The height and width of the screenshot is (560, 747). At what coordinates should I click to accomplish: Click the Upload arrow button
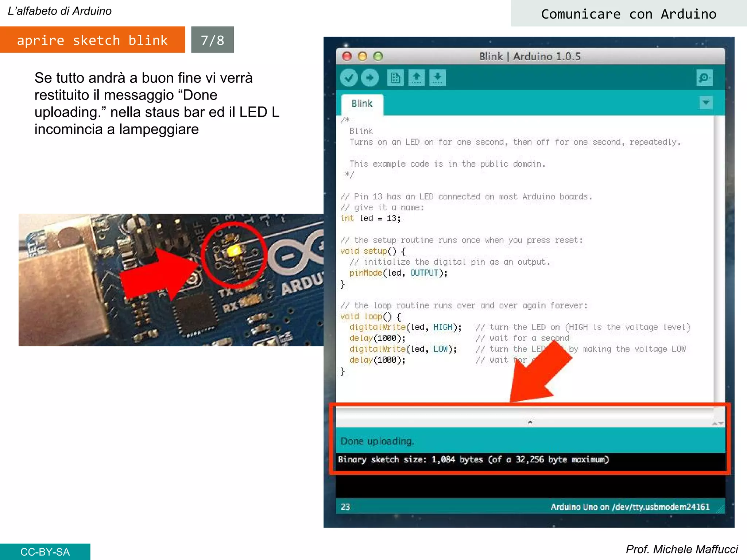(x=370, y=78)
